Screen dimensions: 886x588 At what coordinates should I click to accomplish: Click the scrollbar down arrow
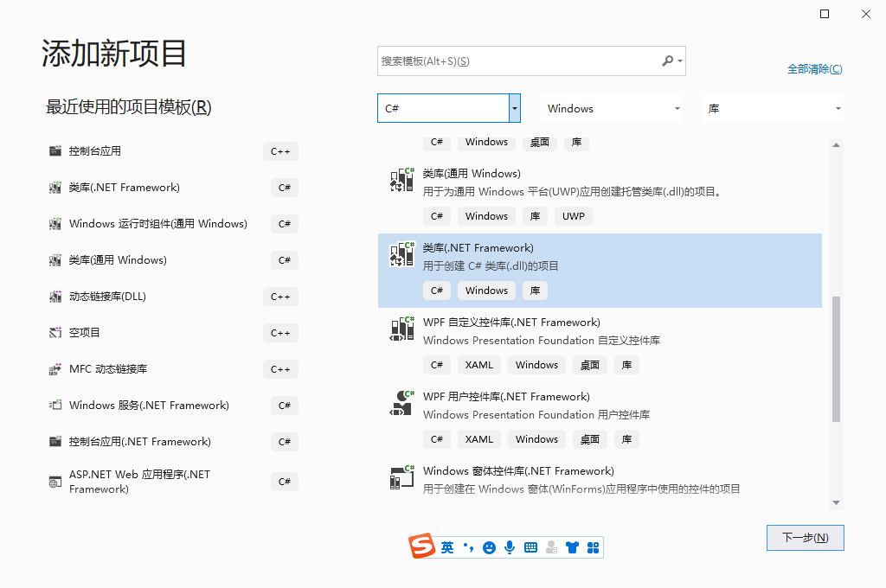point(837,502)
